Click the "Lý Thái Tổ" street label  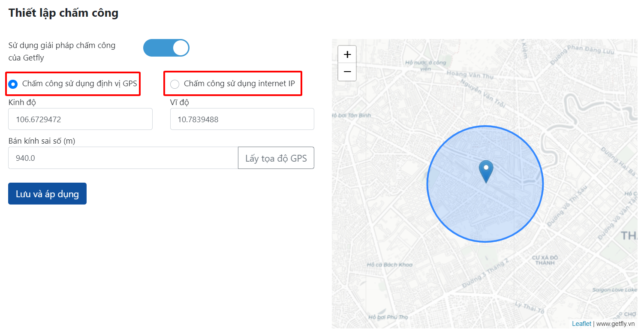point(530,307)
